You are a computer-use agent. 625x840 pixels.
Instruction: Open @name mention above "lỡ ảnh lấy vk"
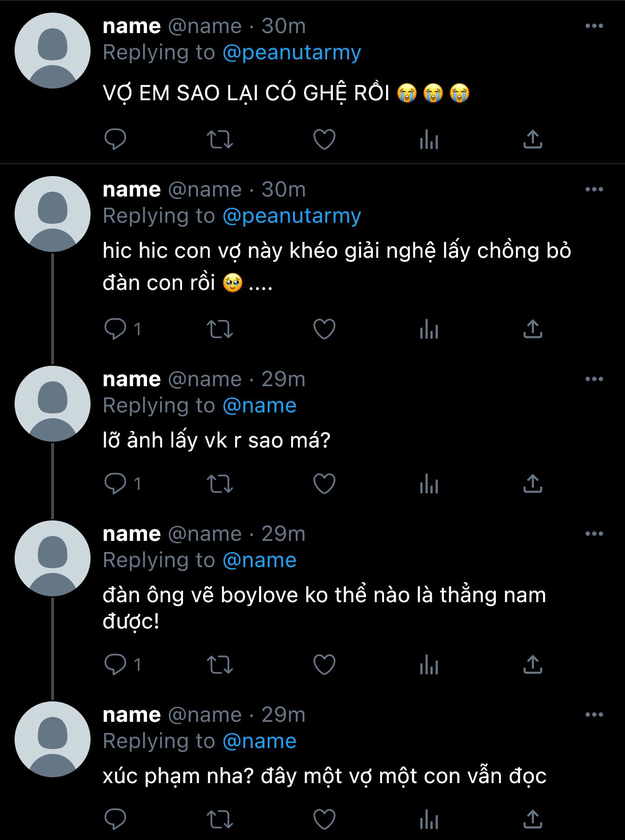point(259,406)
